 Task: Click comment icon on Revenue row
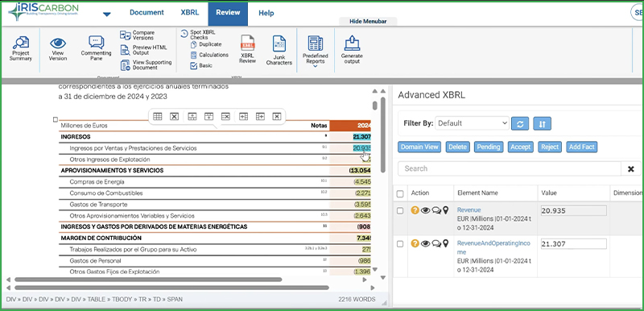[436, 211]
